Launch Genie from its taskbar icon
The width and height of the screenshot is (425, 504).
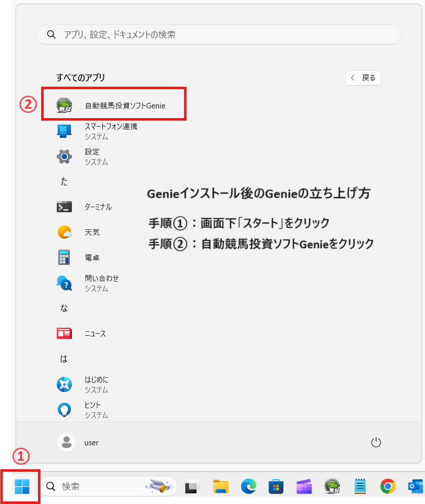coord(332,486)
